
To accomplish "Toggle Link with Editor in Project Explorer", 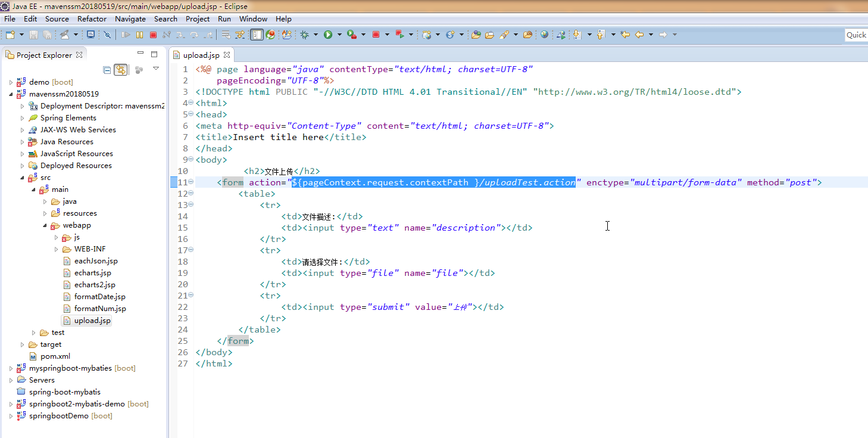I will [121, 70].
